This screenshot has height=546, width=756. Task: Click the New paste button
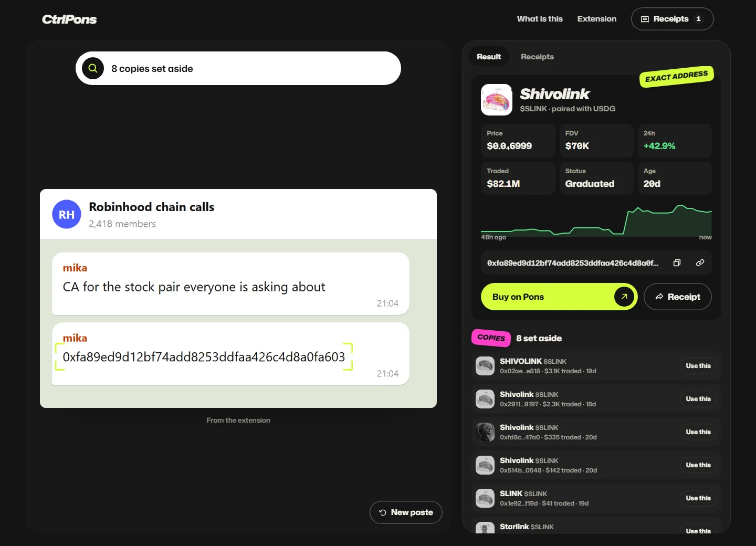[406, 512]
